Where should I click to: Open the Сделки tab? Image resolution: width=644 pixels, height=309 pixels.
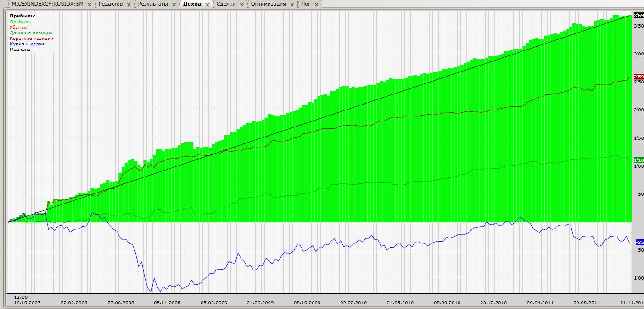[x=226, y=4]
